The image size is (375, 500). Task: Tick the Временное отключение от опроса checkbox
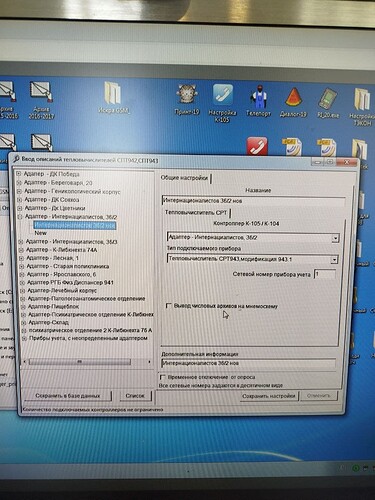point(162,377)
